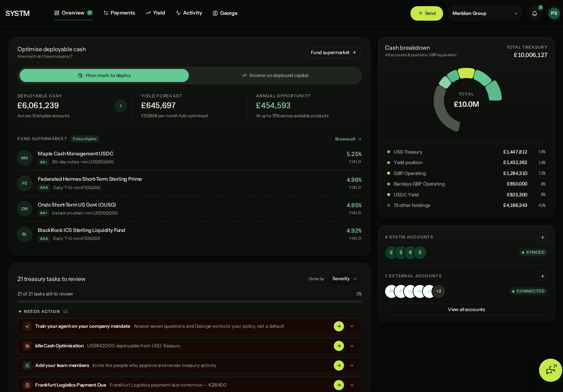Click the Add your team members row icon
Image resolution: width=563 pixels, height=392 pixels.
coord(27,366)
